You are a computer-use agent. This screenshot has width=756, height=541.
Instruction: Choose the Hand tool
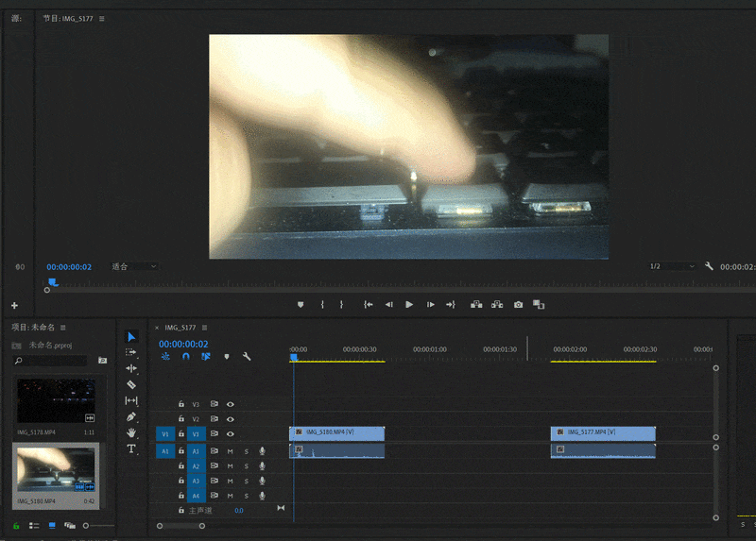tap(131, 432)
